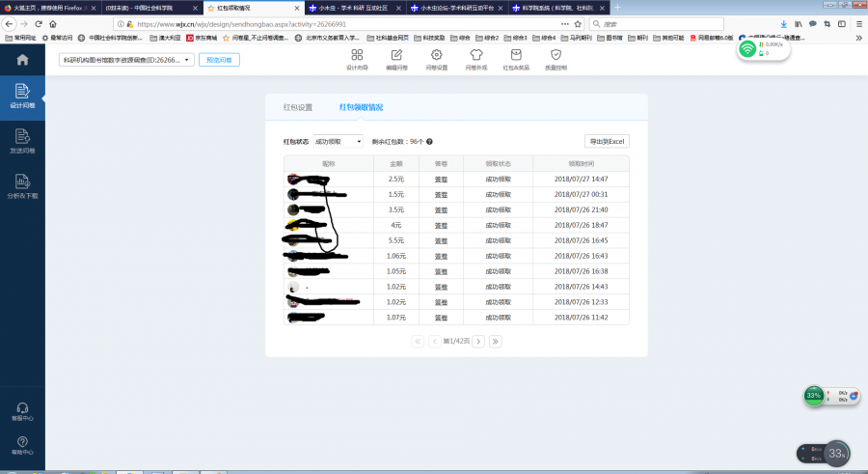Open 分析&下载 in the left sidebar
This screenshot has height=474, width=868.
[21, 185]
